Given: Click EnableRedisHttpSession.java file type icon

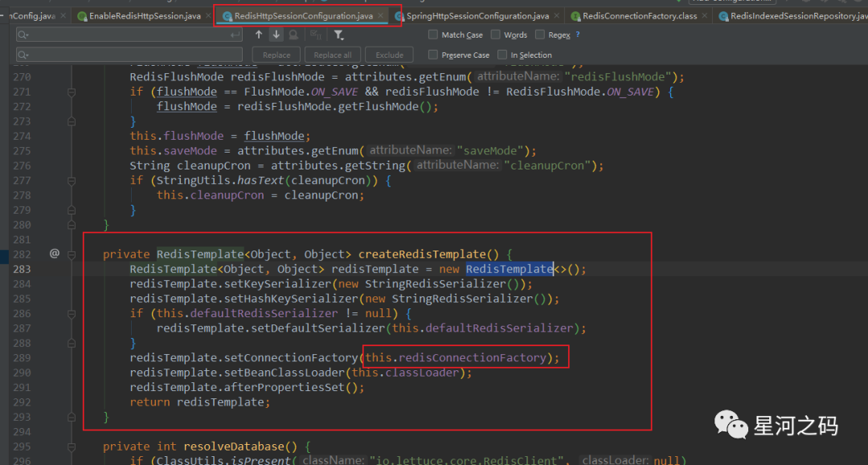Looking at the screenshot, I should click(82, 16).
